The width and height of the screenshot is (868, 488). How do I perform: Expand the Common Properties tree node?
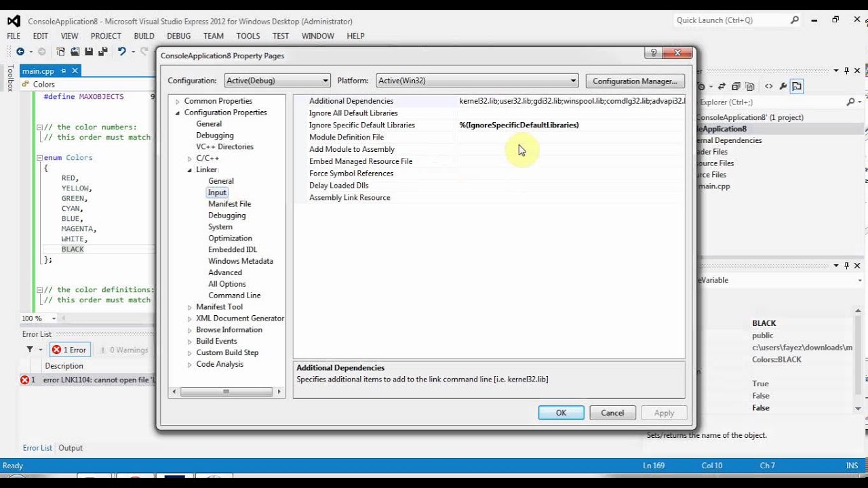(178, 101)
